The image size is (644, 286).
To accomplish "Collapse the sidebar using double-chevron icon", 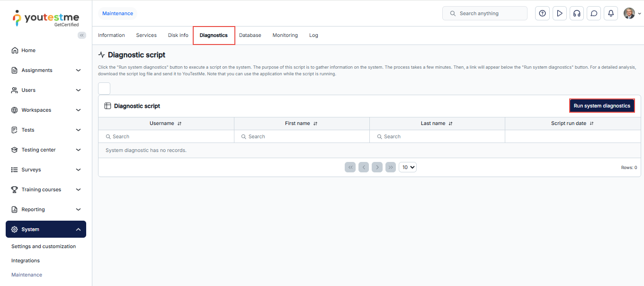I will click(82, 35).
